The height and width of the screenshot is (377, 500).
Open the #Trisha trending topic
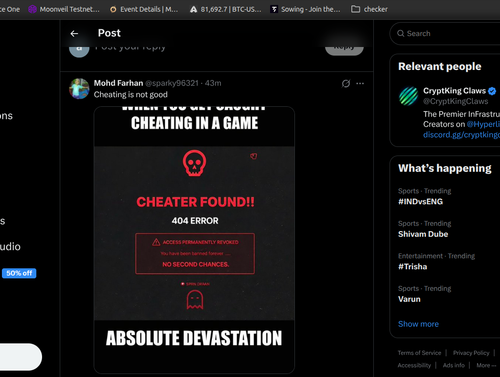[413, 267]
